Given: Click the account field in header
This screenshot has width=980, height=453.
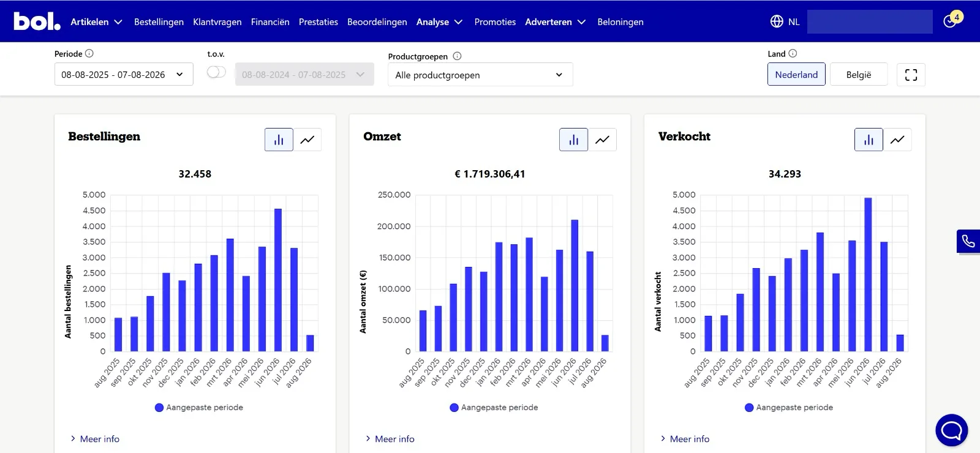Looking at the screenshot, I should click(x=870, y=21).
